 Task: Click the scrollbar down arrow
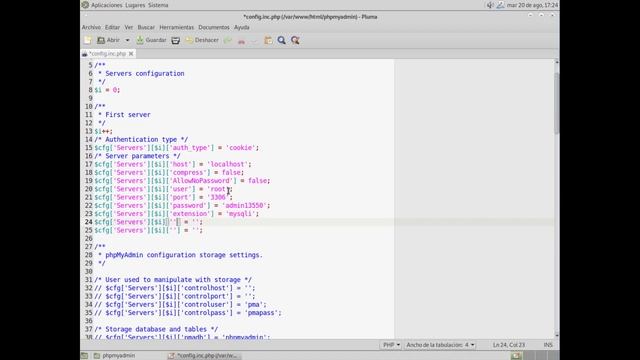(x=556, y=335)
